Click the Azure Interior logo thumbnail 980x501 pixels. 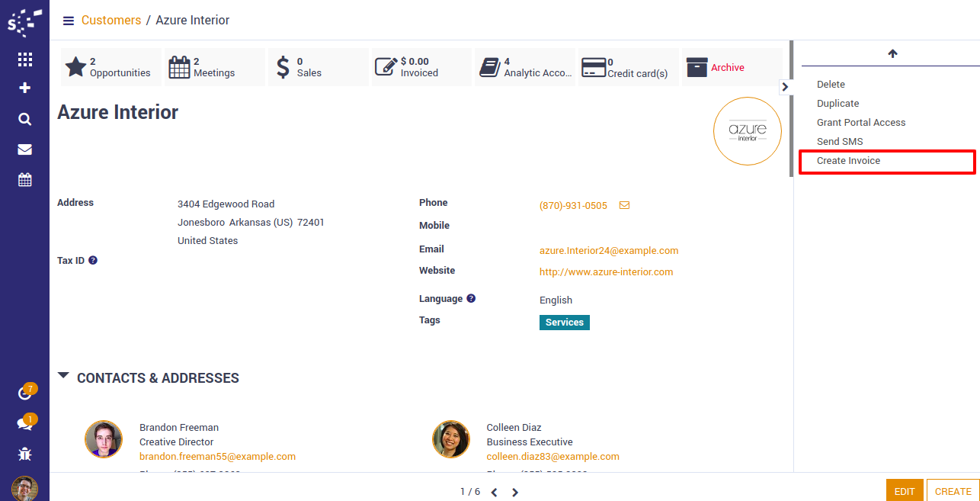747,131
